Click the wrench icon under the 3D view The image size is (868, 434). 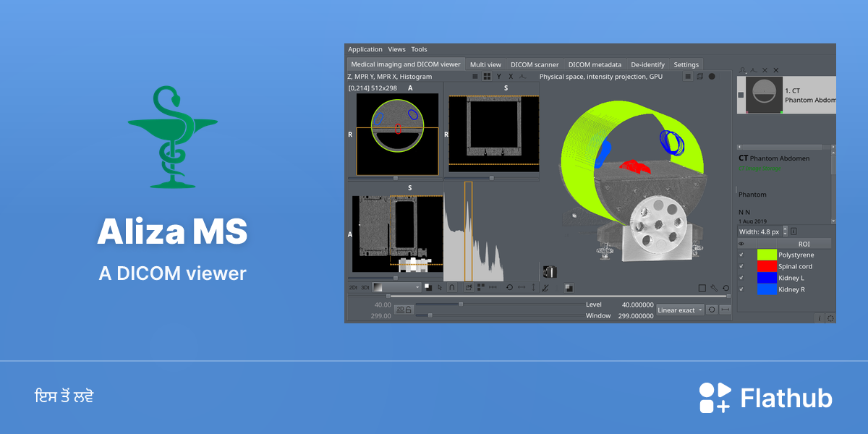coord(714,288)
